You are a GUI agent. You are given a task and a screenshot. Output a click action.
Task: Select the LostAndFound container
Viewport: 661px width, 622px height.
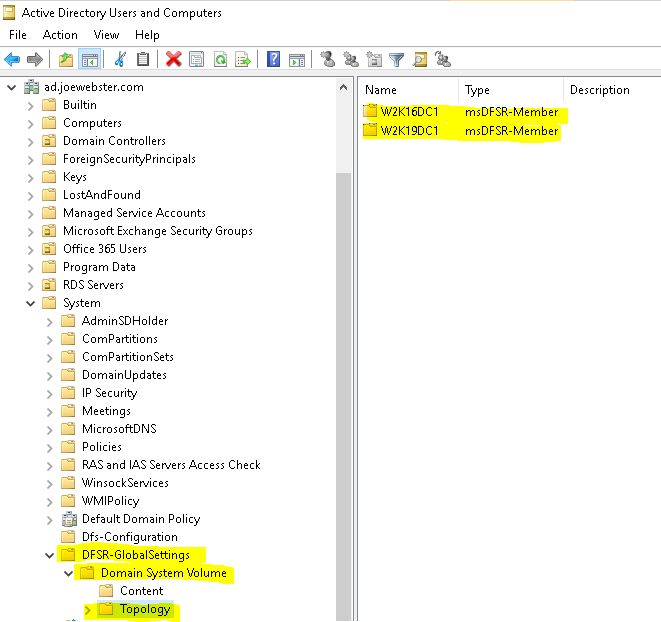102,195
